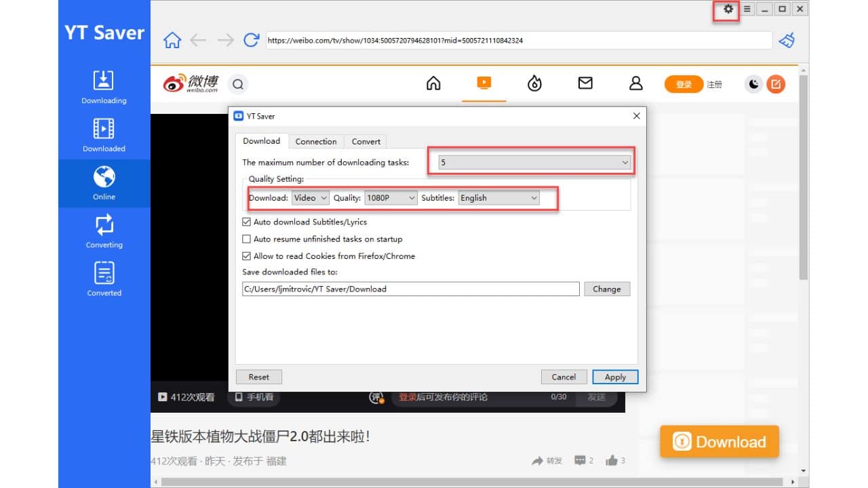Viewport: 868px width, 488px height.
Task: Open the Converting panel
Action: (104, 230)
